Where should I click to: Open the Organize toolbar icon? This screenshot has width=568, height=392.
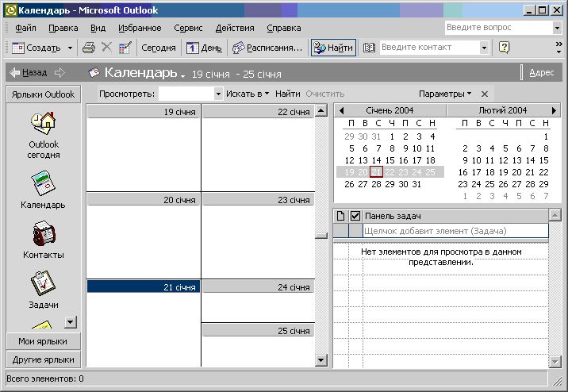[125, 48]
